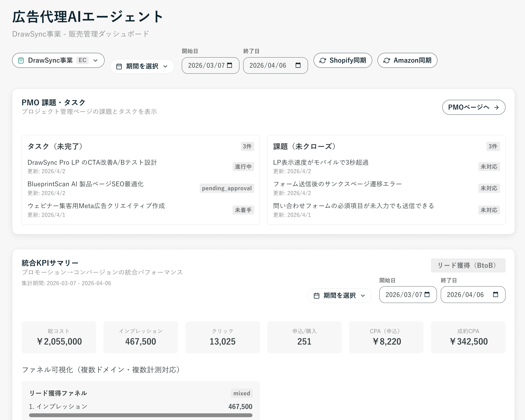525x420 pixels.
Task: Click the calendar icon in the top 開始日 field
Action: click(x=230, y=65)
